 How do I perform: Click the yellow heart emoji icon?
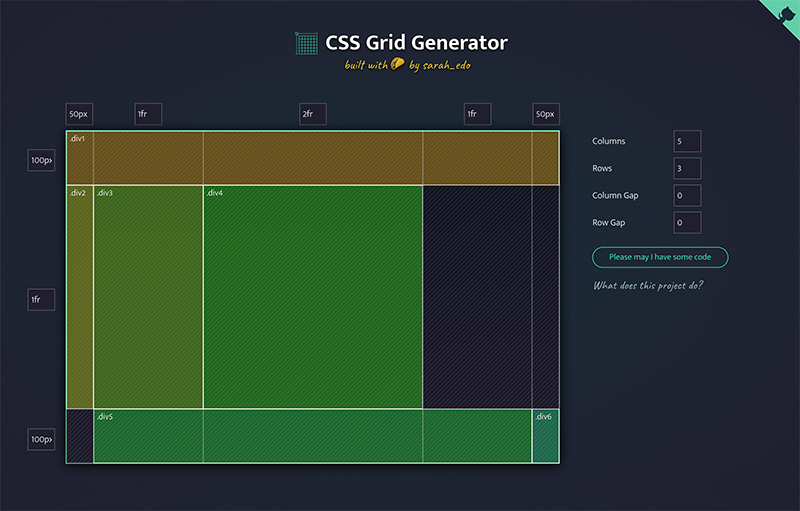click(x=397, y=65)
